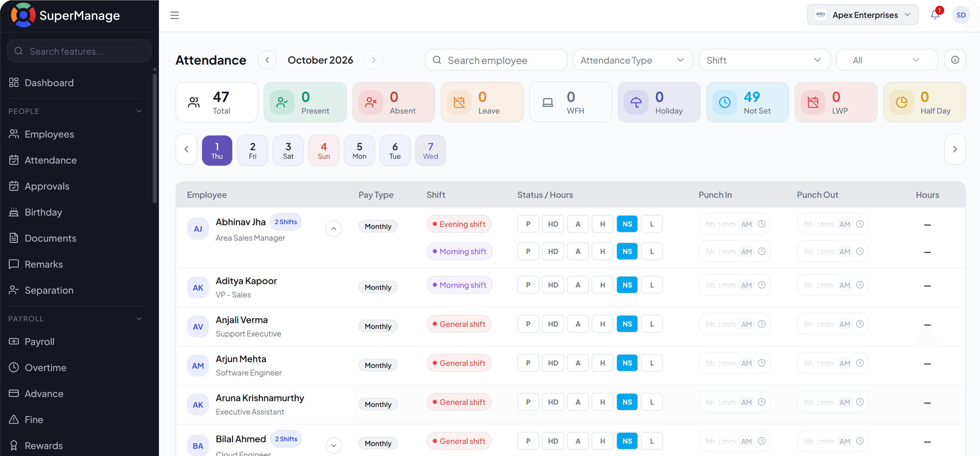Expand Bilal Ahmed's shifts
The image size is (980, 456).
click(x=334, y=445)
